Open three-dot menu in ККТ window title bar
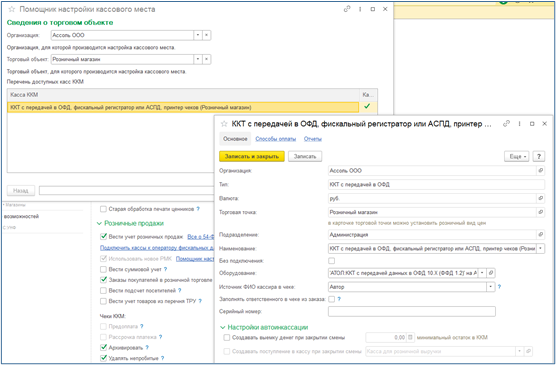Viewport: 556px width, 365px height. pyautogui.click(x=519, y=123)
